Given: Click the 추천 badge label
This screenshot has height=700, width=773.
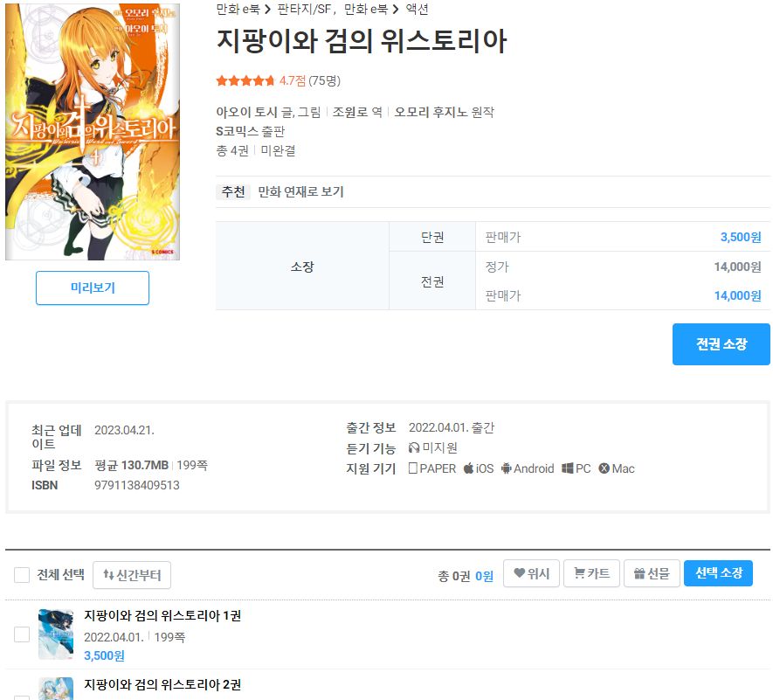Looking at the screenshot, I should click(x=233, y=191).
